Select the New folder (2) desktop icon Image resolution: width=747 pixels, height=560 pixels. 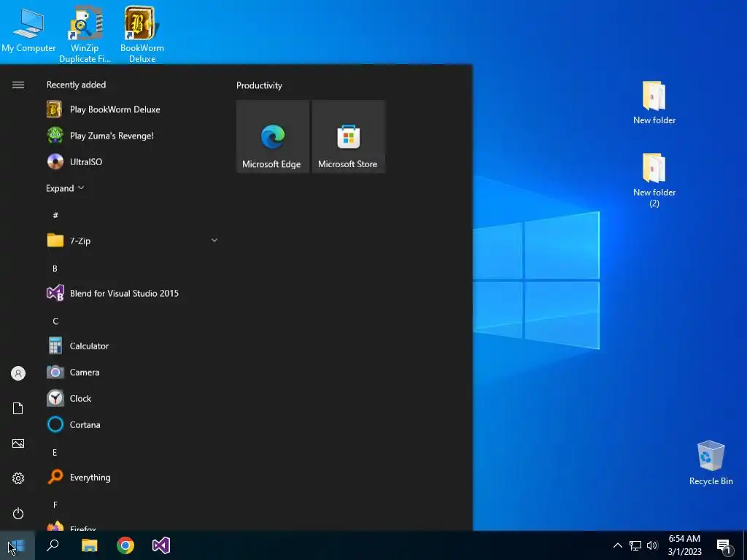654,181
